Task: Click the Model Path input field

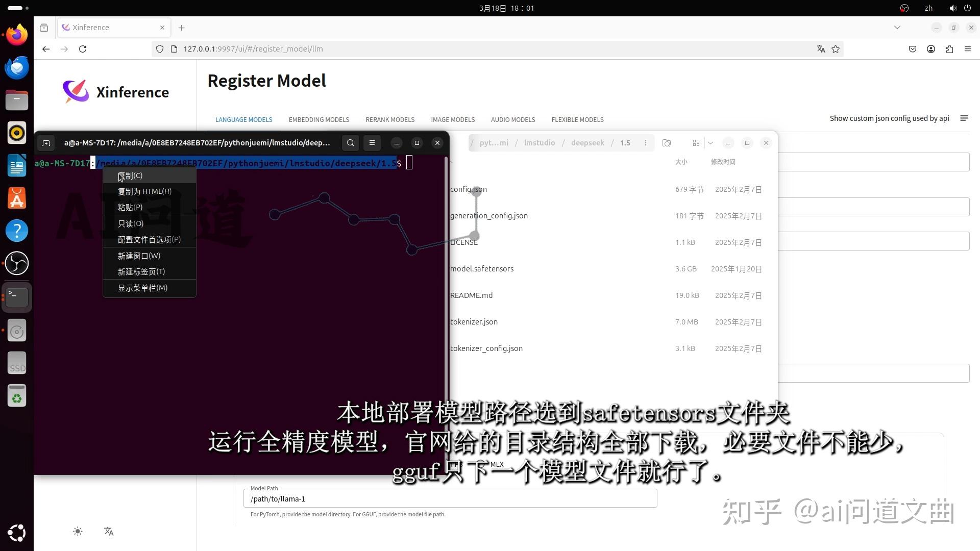Action: pos(449,498)
